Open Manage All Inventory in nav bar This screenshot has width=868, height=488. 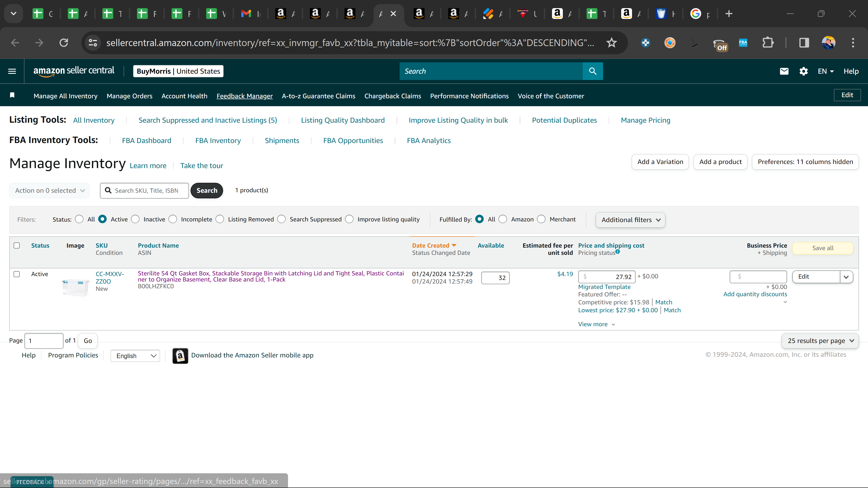pyautogui.click(x=65, y=96)
